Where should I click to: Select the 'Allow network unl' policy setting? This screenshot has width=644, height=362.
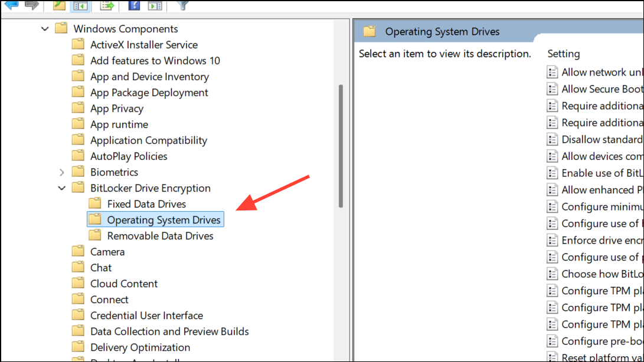click(595, 73)
